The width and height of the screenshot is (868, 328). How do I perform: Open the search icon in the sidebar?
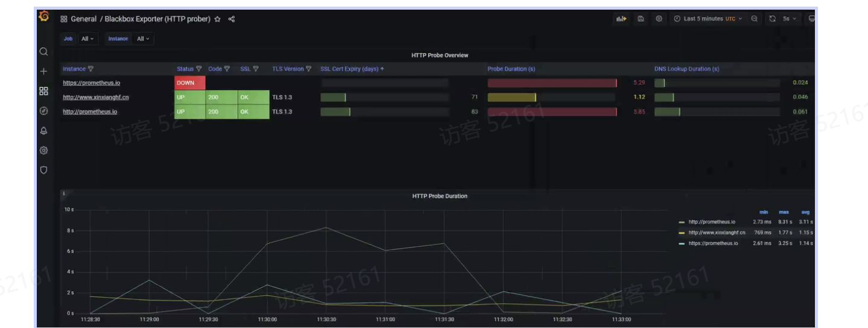[43, 52]
